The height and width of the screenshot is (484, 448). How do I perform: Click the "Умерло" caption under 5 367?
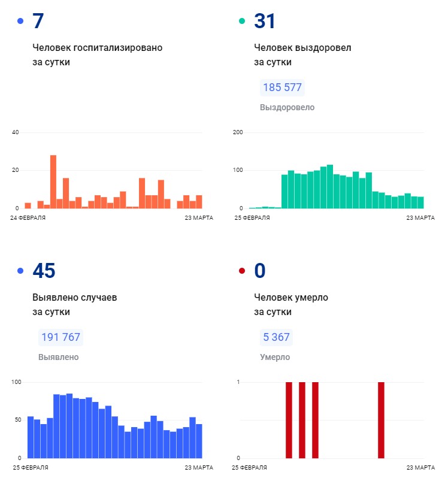point(275,357)
